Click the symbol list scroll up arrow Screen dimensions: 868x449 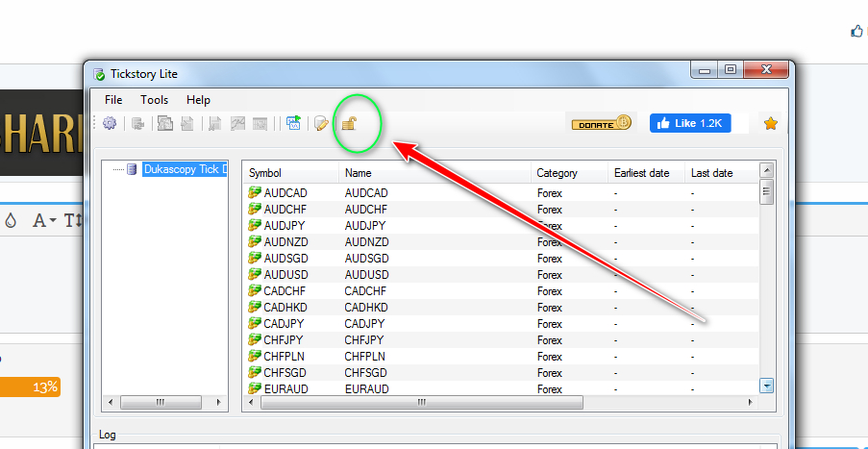click(x=767, y=170)
